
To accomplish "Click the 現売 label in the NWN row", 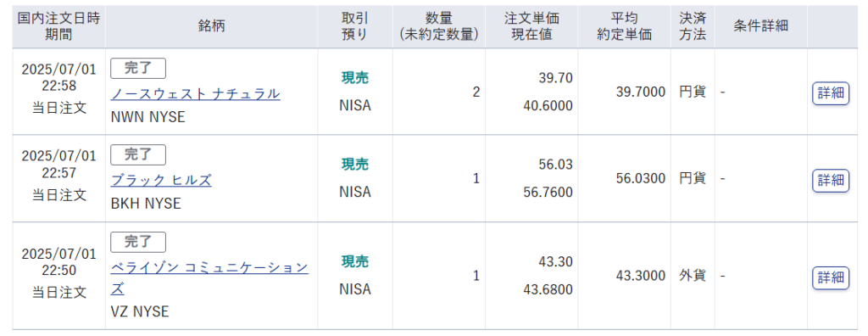I will point(355,78).
